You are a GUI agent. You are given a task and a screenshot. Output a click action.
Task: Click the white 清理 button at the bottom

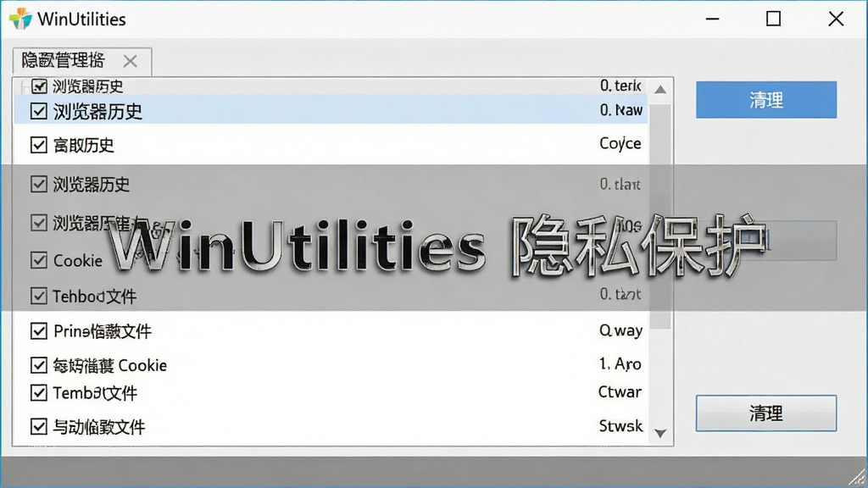coord(766,413)
